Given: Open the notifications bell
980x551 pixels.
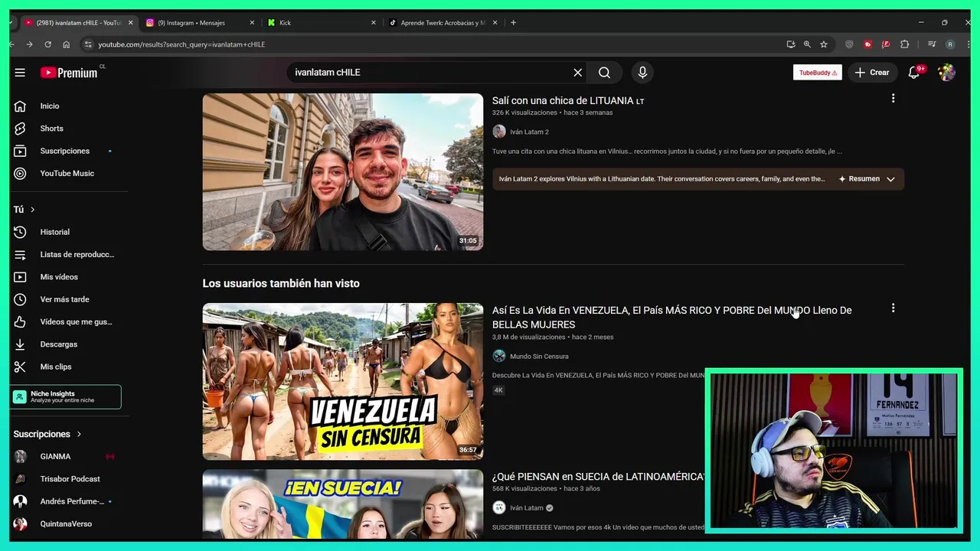Looking at the screenshot, I should click(914, 73).
